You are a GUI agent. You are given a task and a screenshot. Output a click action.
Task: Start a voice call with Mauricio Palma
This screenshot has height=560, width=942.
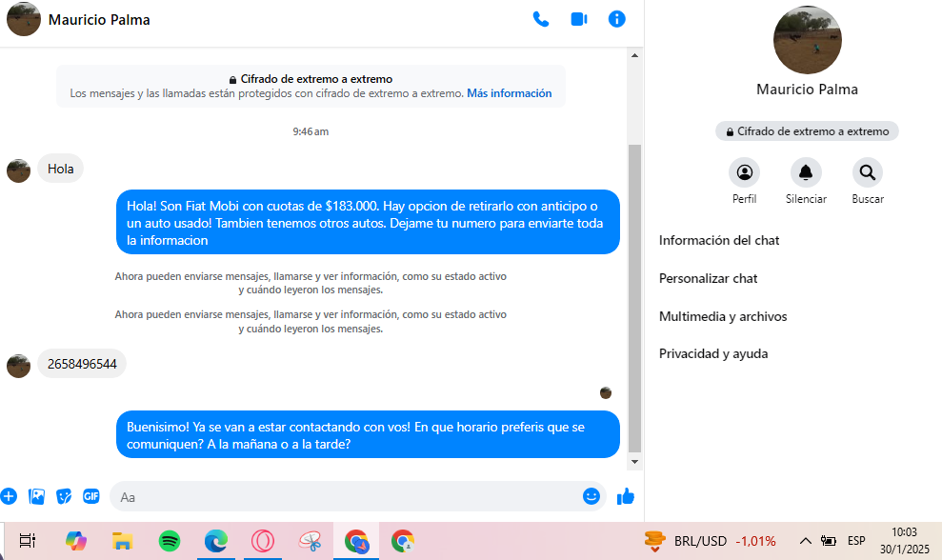(x=541, y=19)
